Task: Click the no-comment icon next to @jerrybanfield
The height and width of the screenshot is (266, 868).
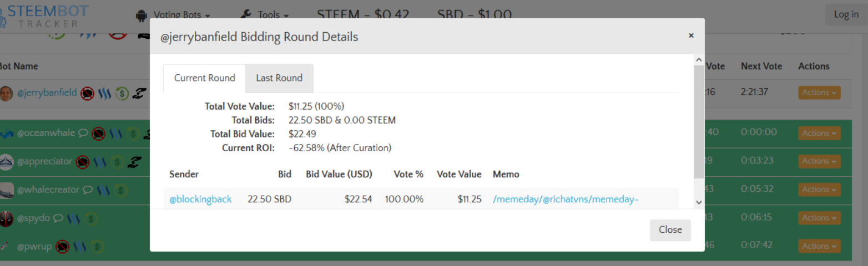Action: pos(87,93)
